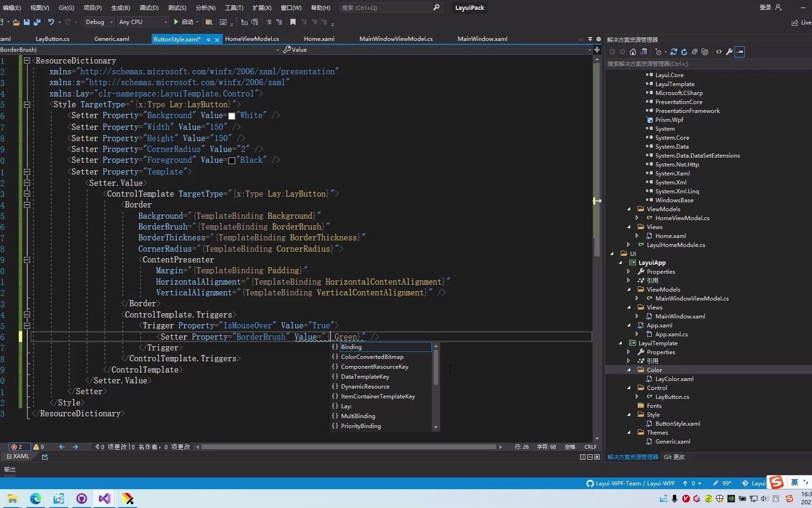
Task: Click the Save All icon
Action: point(37,22)
